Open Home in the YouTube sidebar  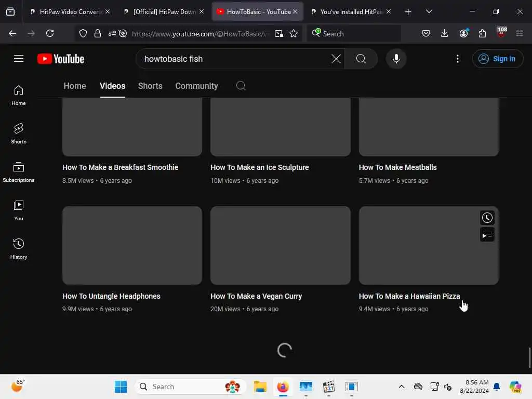19,96
